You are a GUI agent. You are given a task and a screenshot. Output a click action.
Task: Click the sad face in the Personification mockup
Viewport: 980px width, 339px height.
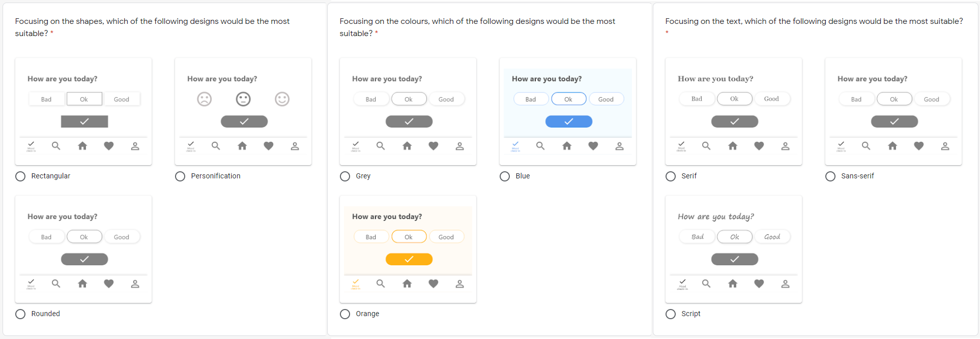(x=204, y=99)
